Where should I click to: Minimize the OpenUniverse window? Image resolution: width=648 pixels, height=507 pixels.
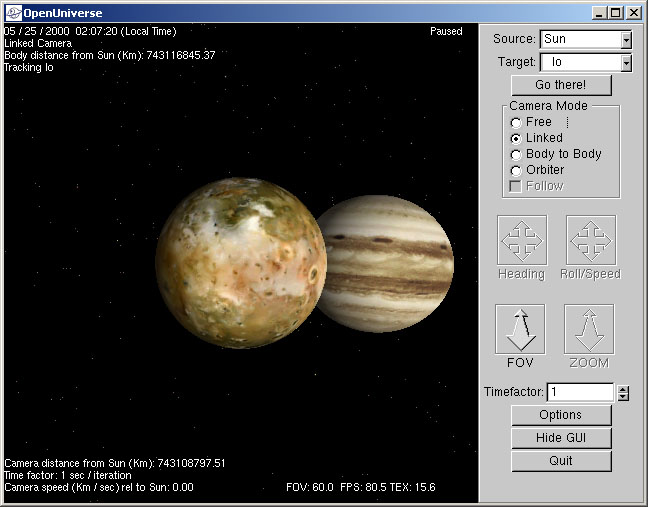(599, 13)
